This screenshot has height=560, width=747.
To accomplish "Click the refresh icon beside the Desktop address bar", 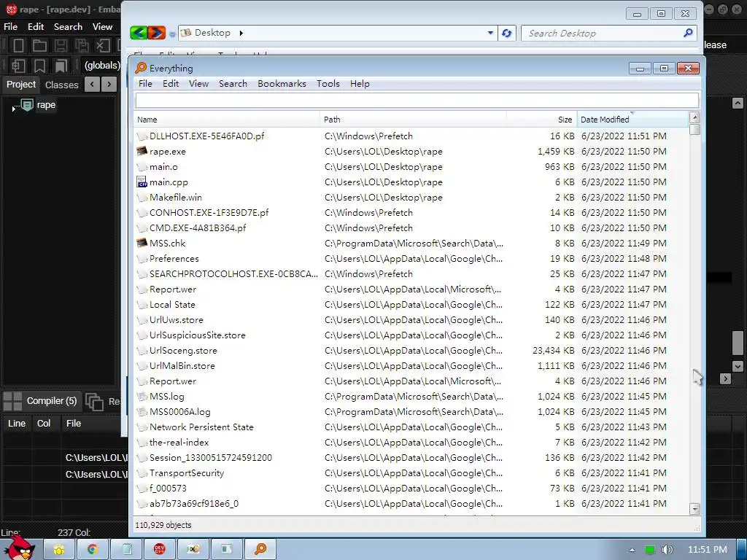I will [507, 33].
